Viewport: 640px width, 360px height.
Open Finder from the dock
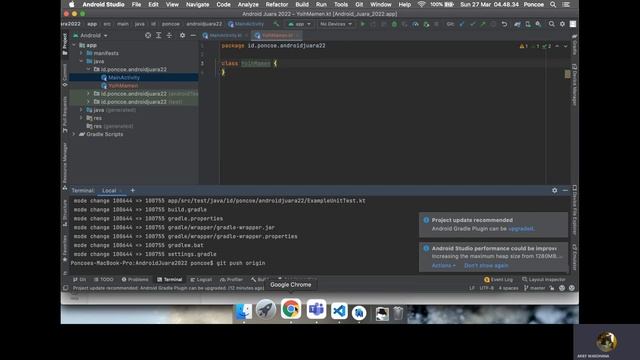click(x=244, y=311)
